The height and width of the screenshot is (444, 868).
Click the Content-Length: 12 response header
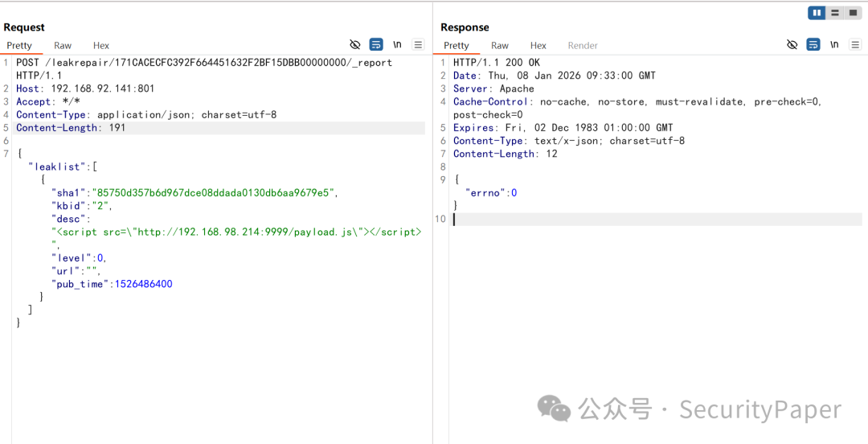pos(506,154)
